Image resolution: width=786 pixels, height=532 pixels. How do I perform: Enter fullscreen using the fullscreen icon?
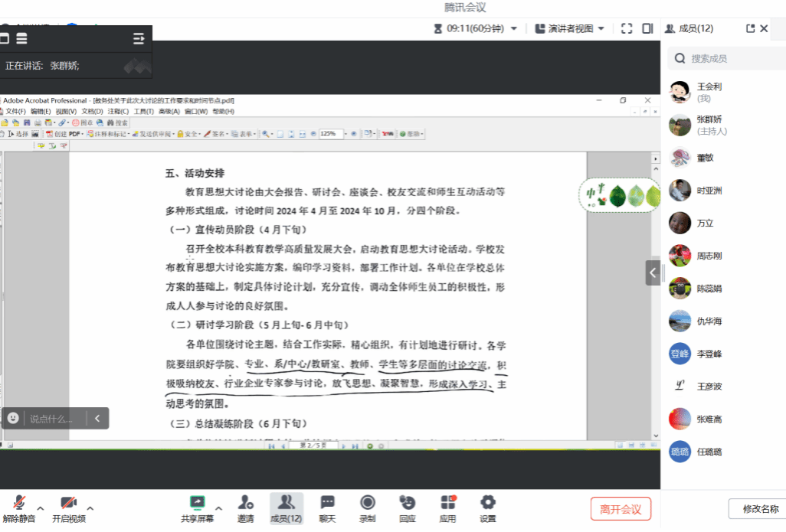[627, 28]
